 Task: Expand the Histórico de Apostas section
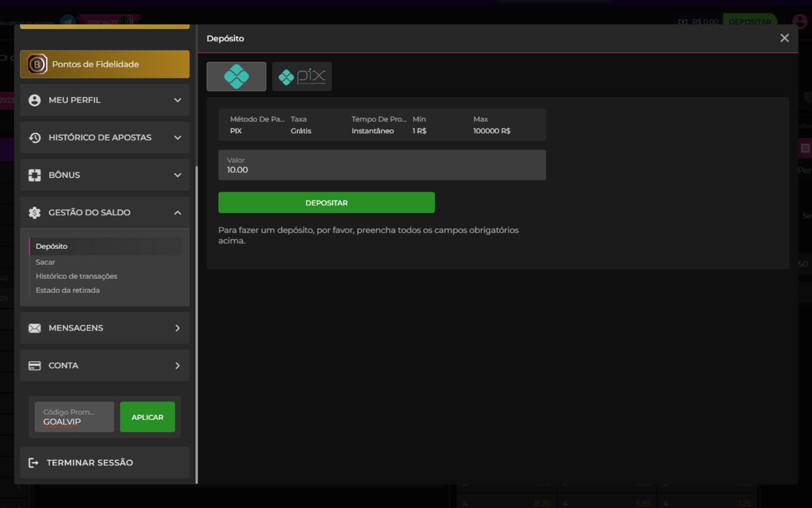178,138
